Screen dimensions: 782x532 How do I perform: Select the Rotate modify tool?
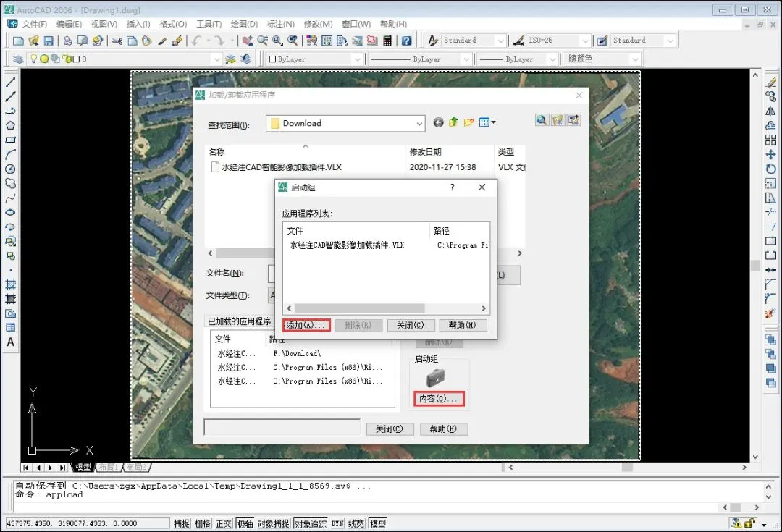(x=771, y=169)
